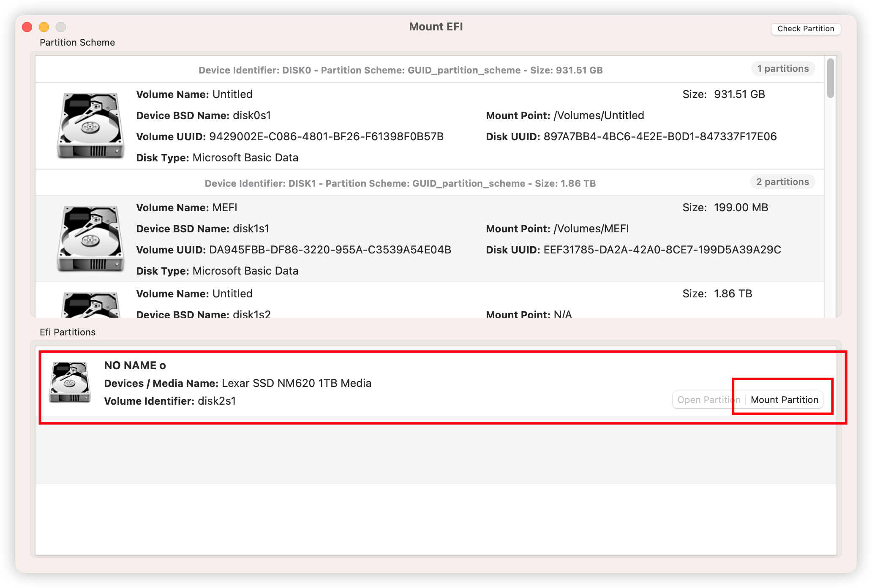Select the DISK1 device identifier header row
This screenshot has height=588, width=872.
(400, 183)
